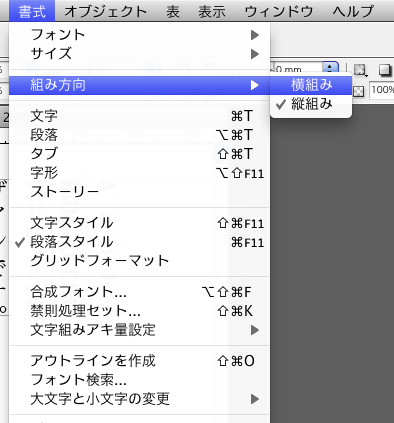Choose the checked 縦組み direction
This screenshot has height=423, width=394.
click(311, 104)
